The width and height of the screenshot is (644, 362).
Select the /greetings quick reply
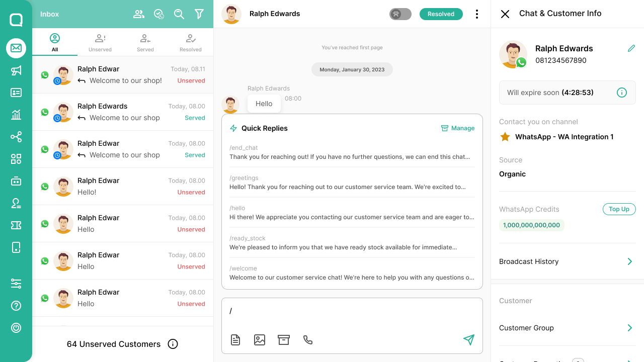pyautogui.click(x=352, y=182)
